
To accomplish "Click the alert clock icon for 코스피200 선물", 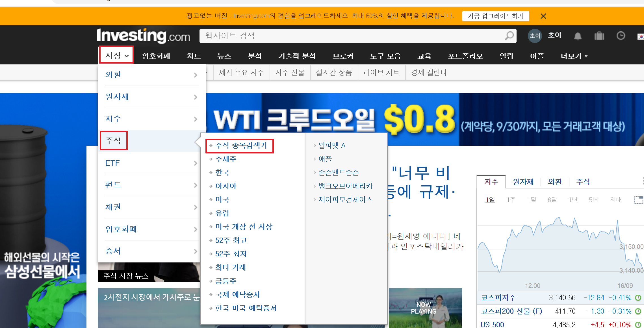I will [x=638, y=311].
